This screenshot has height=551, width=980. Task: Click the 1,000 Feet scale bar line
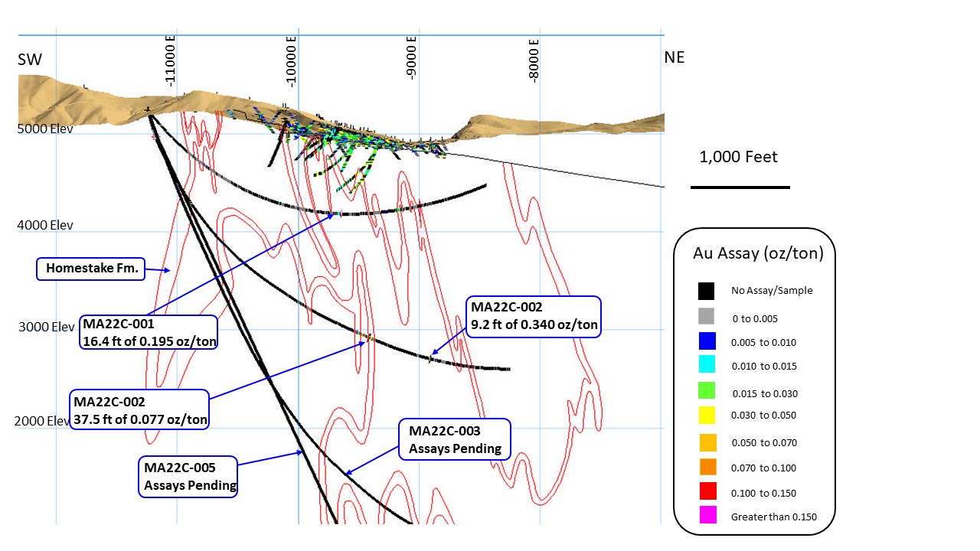coord(740,187)
